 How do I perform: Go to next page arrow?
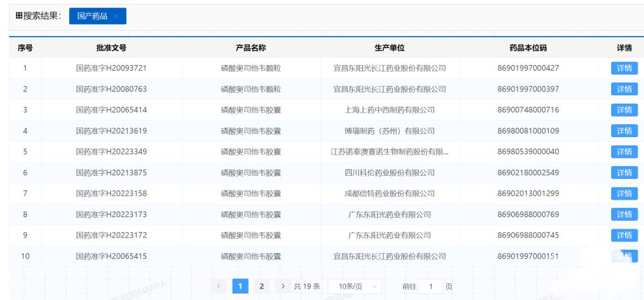click(283, 286)
